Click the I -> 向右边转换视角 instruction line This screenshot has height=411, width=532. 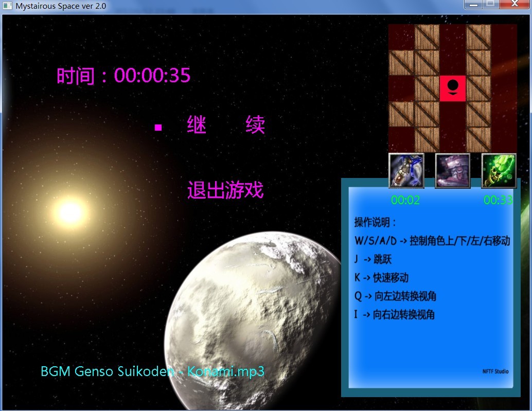click(394, 315)
